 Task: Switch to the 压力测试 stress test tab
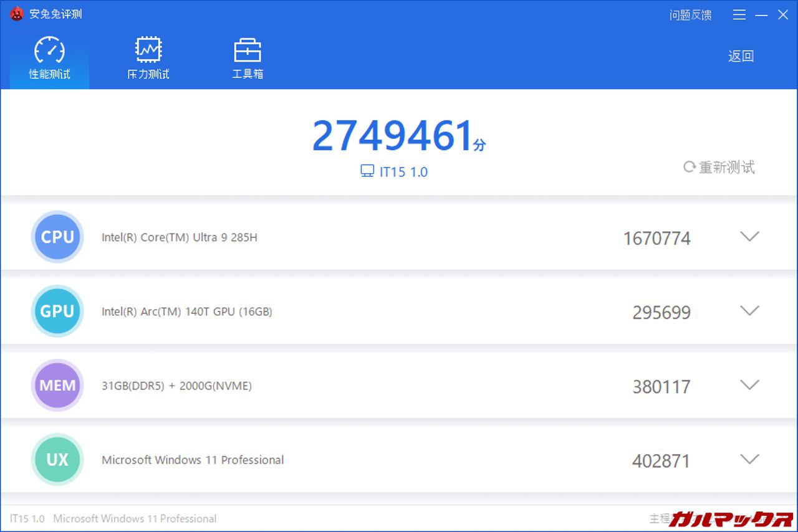point(148,59)
